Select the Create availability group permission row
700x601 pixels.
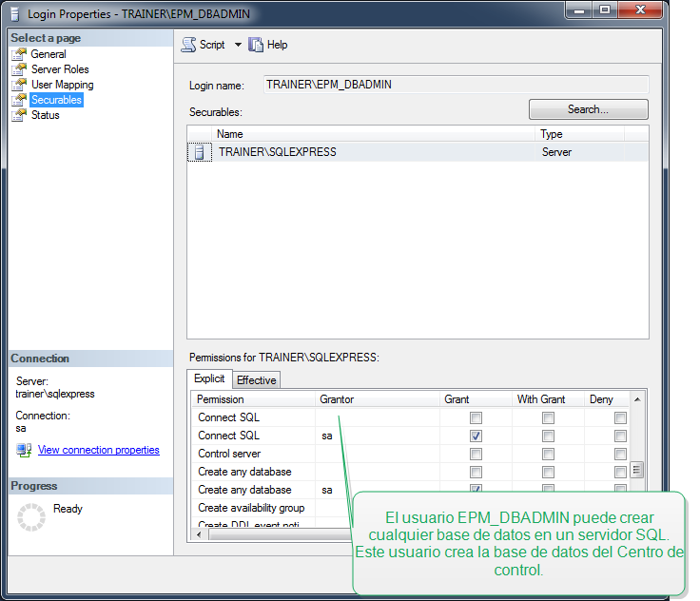pyautogui.click(x=272, y=508)
